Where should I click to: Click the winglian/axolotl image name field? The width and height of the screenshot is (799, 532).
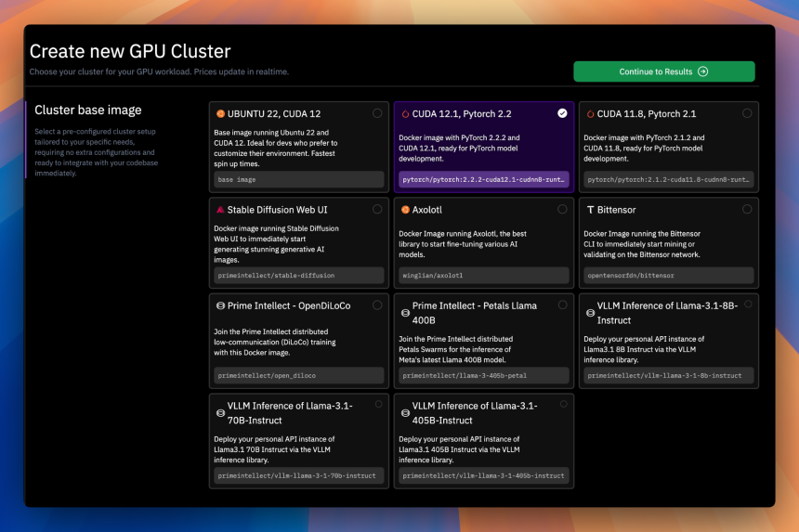click(x=483, y=276)
